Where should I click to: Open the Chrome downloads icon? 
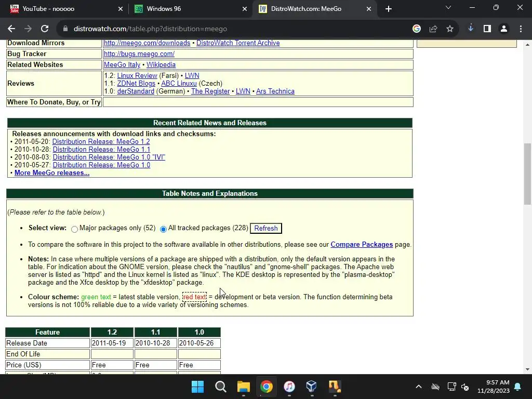coord(471,29)
